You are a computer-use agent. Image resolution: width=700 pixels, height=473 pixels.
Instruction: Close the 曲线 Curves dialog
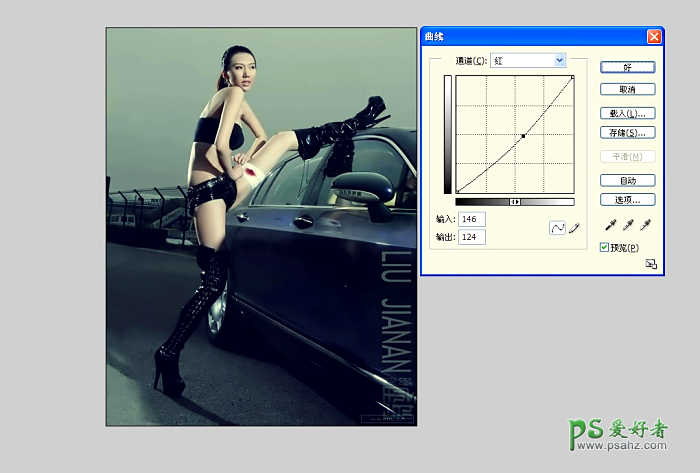tap(654, 36)
